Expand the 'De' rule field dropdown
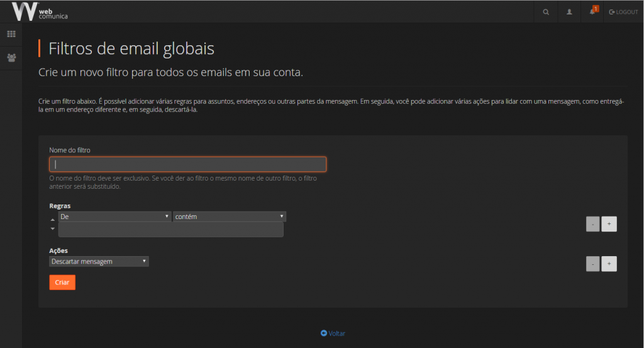The height and width of the screenshot is (348, 644). [x=114, y=216]
